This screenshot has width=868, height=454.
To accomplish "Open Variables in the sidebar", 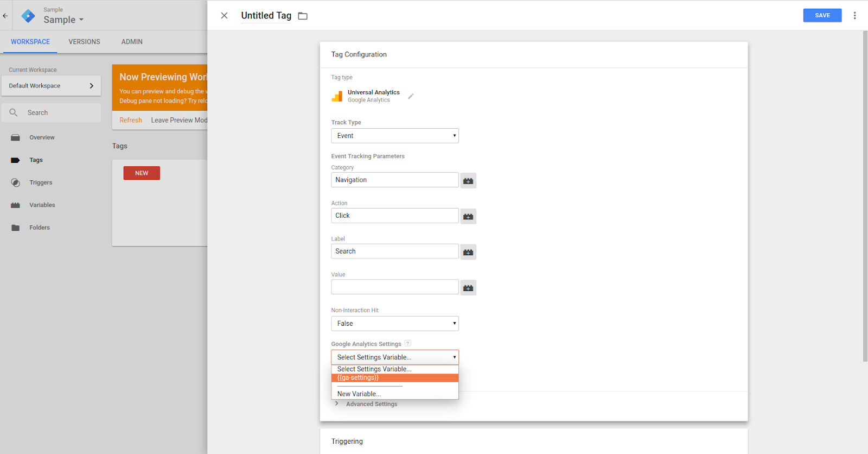I will (x=42, y=205).
